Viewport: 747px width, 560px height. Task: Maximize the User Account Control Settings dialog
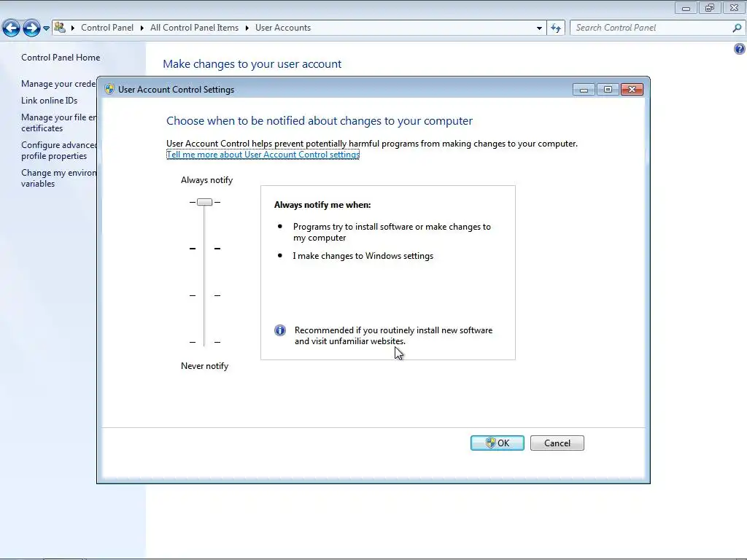coord(608,90)
